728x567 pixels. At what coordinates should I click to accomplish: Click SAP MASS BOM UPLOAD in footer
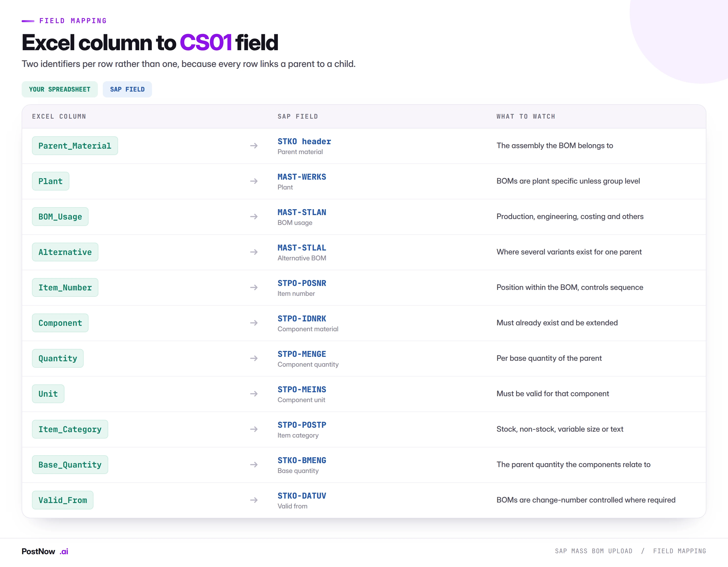594,551
